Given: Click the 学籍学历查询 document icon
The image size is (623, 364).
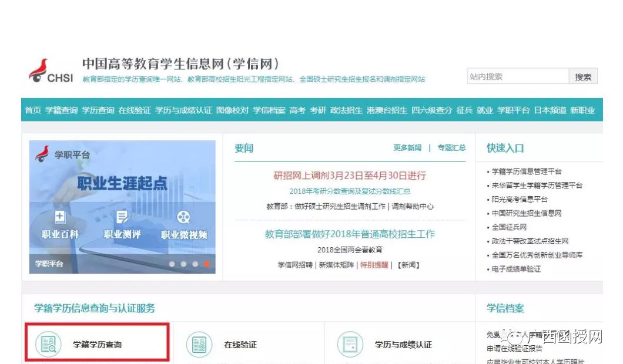Looking at the screenshot, I should point(48,344).
